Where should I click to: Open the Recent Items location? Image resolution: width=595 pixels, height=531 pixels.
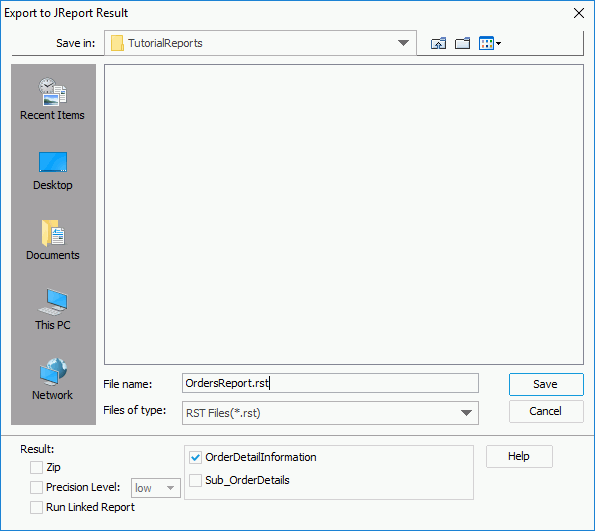(x=53, y=99)
